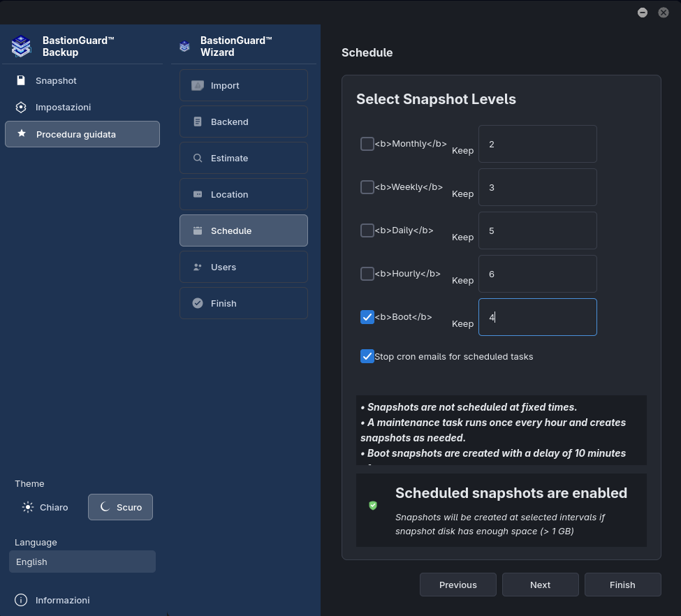Go to the Users wizard step
Image resolution: width=681 pixels, height=616 pixels.
[x=244, y=267]
